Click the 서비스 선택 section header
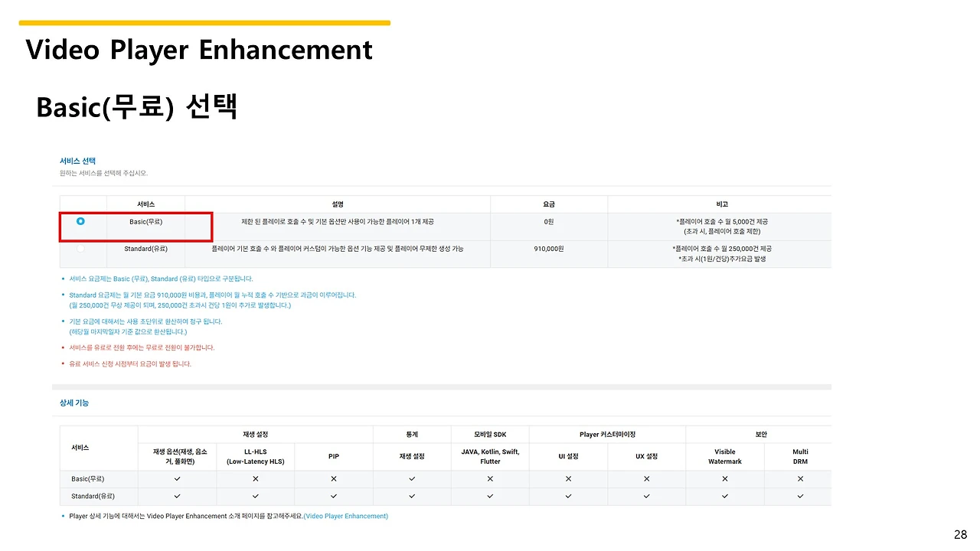The height and width of the screenshot is (551, 980). 73,161
